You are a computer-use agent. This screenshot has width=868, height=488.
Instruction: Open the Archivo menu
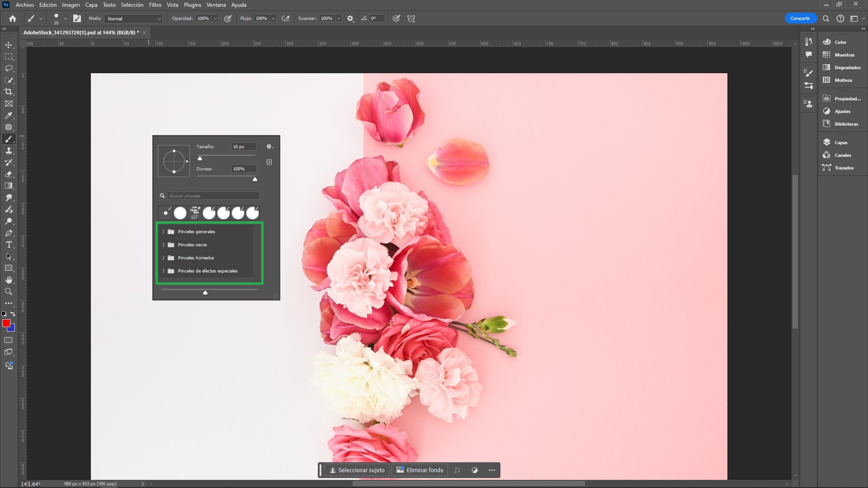(24, 5)
